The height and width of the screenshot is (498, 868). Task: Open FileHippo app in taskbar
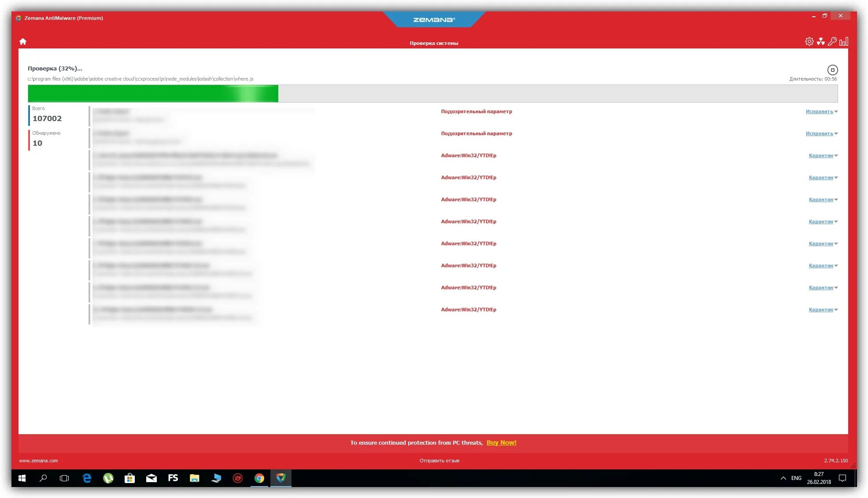coord(216,478)
